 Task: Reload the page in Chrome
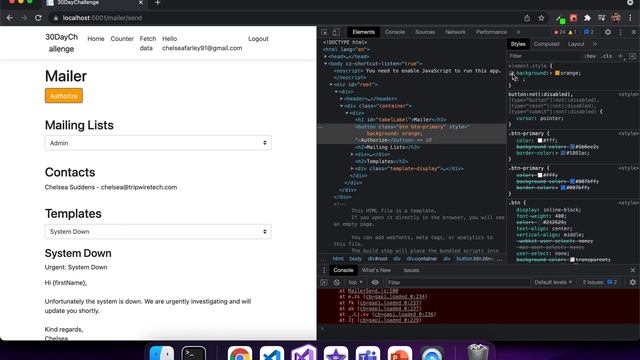pyautogui.click(x=38, y=18)
